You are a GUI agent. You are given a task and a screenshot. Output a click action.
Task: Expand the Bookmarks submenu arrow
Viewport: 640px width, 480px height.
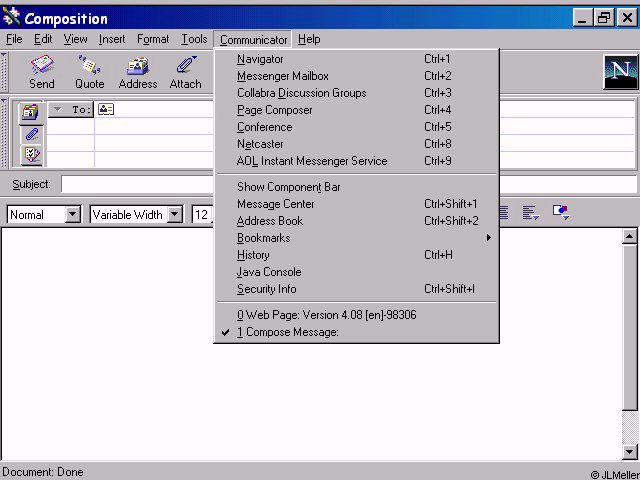coord(489,238)
